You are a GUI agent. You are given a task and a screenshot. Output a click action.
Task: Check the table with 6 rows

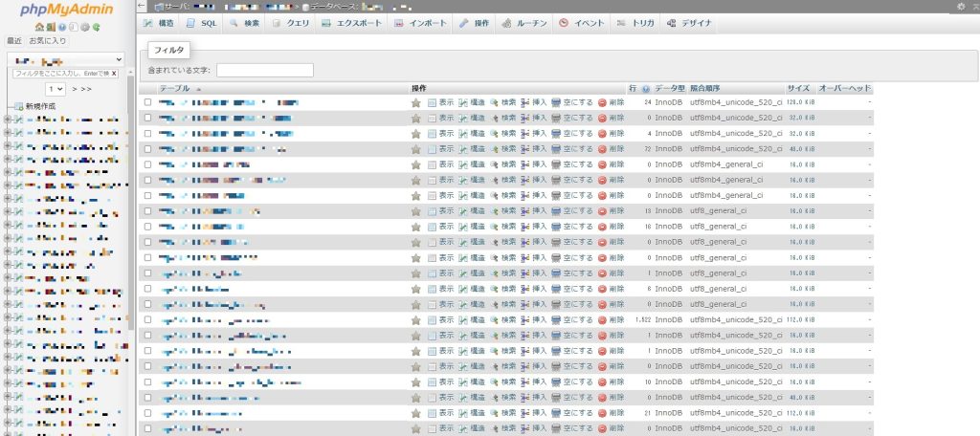pos(147,288)
